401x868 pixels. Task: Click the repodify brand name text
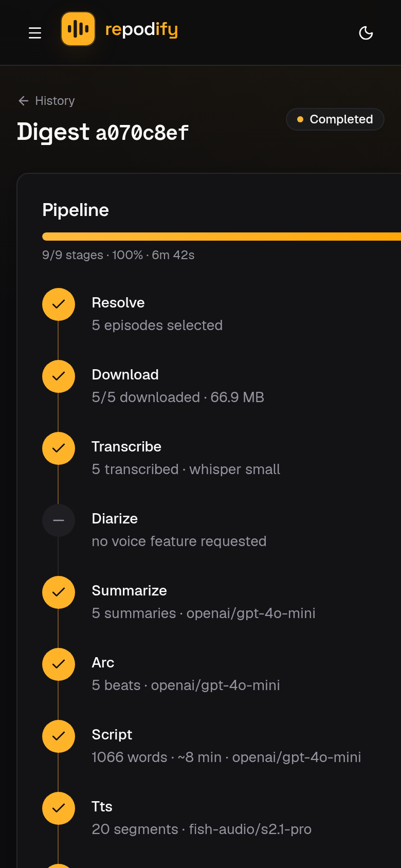141,30
